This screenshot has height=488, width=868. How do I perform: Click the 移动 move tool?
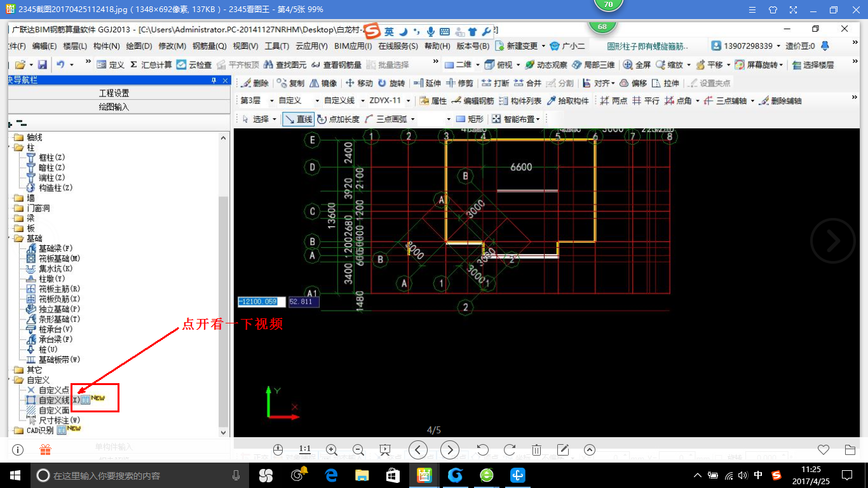[359, 83]
